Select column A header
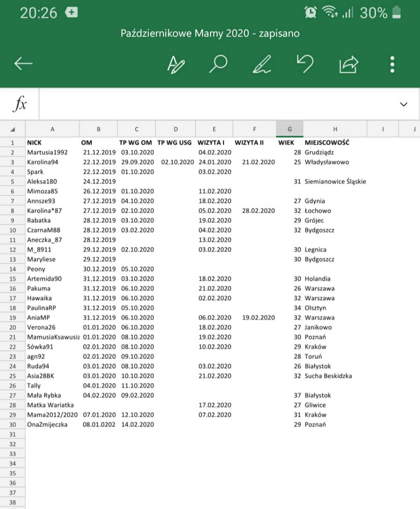Viewport: 420px width, 509px height. point(52,129)
